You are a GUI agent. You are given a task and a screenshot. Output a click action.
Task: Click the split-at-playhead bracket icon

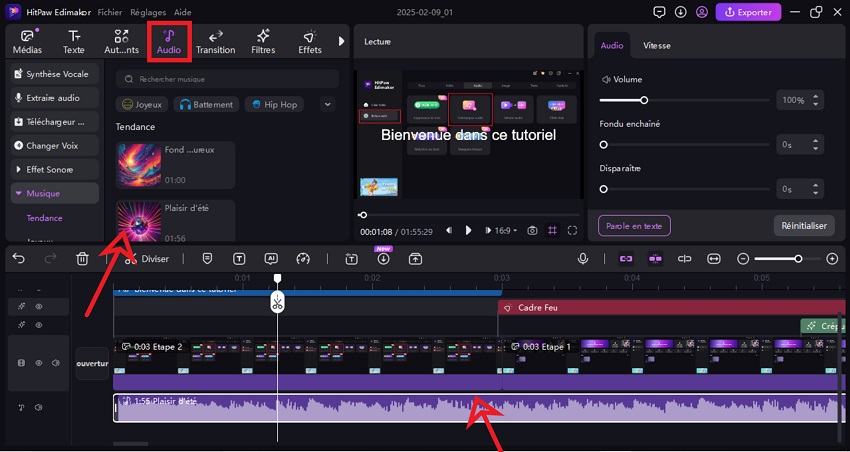(685, 259)
